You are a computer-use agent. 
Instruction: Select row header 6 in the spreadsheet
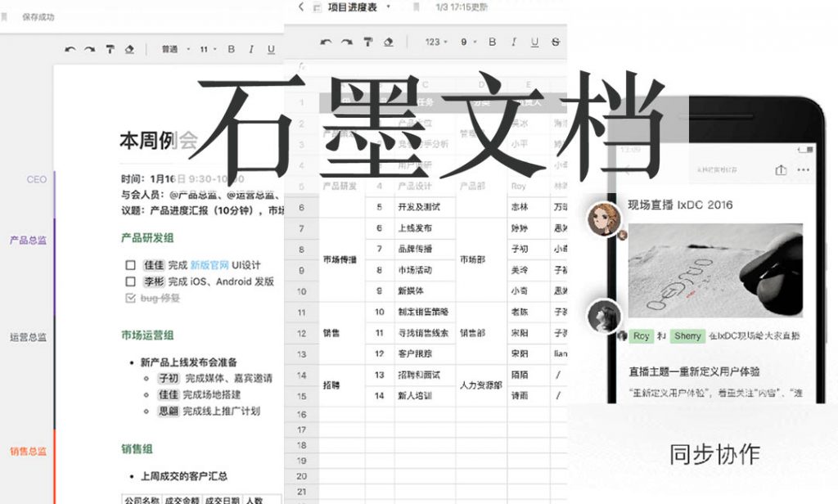301,207
